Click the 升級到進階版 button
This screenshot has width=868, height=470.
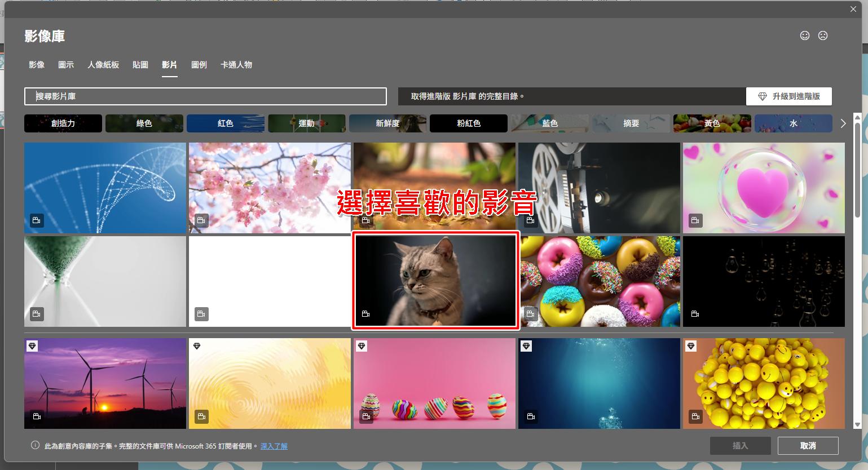[x=788, y=96]
